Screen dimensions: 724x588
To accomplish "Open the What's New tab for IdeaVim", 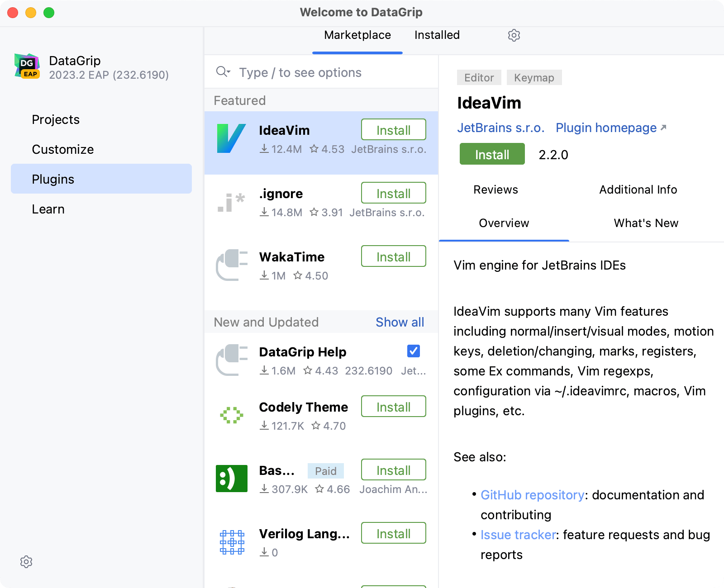I will pyautogui.click(x=646, y=223).
